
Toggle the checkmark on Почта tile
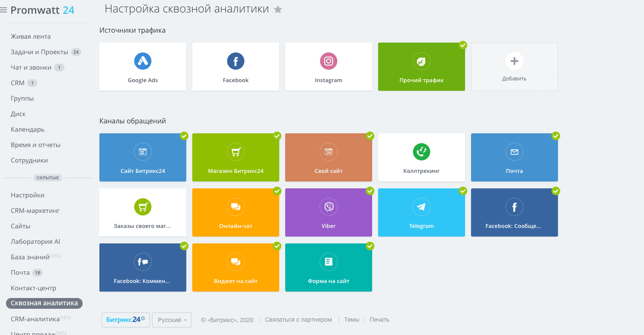pyautogui.click(x=556, y=136)
